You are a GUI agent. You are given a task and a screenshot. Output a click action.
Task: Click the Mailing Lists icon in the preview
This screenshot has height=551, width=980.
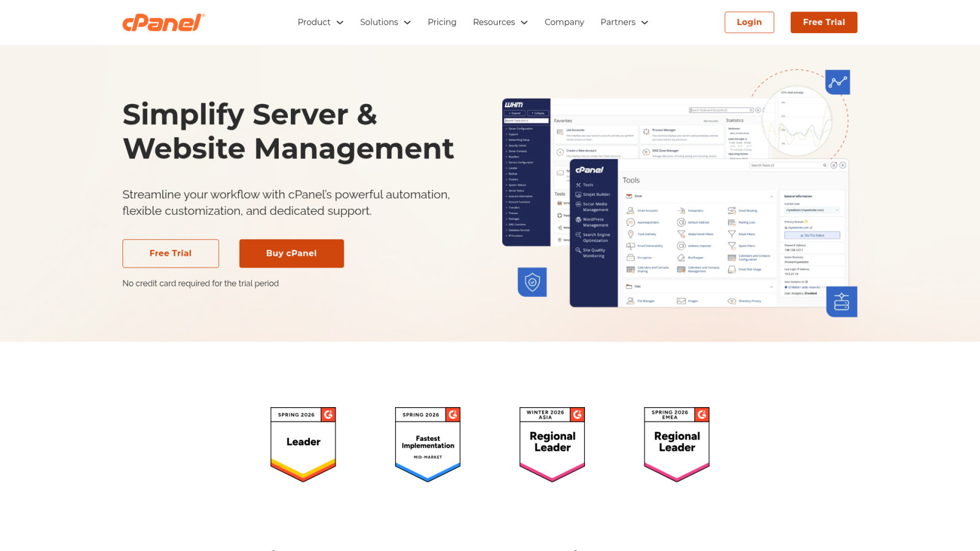tap(732, 222)
